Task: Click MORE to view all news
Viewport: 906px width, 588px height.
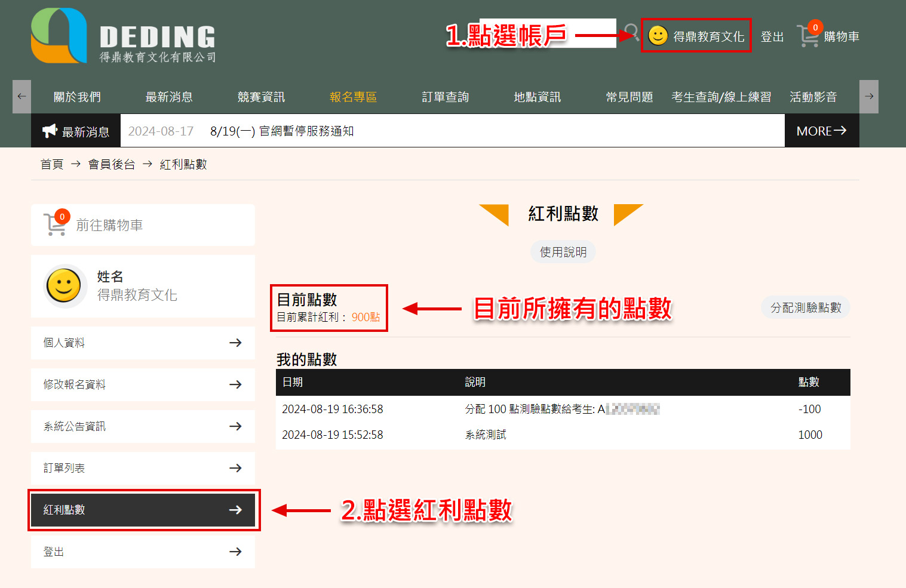Action: [x=821, y=131]
